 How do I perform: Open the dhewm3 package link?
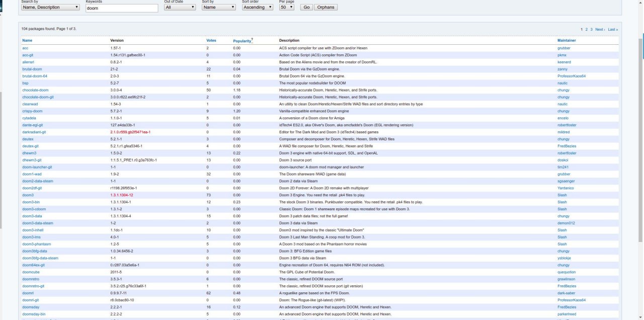pos(29,153)
